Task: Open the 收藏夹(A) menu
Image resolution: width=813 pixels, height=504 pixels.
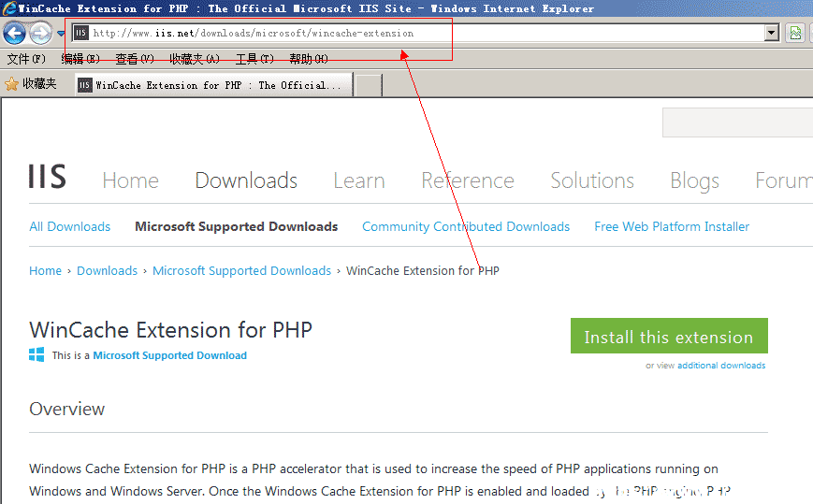Action: pos(195,59)
